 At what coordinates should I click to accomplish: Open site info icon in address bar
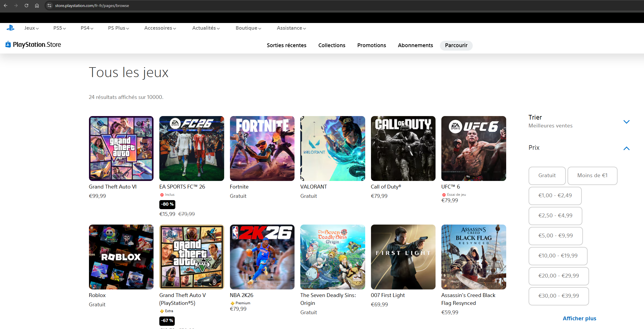49,6
